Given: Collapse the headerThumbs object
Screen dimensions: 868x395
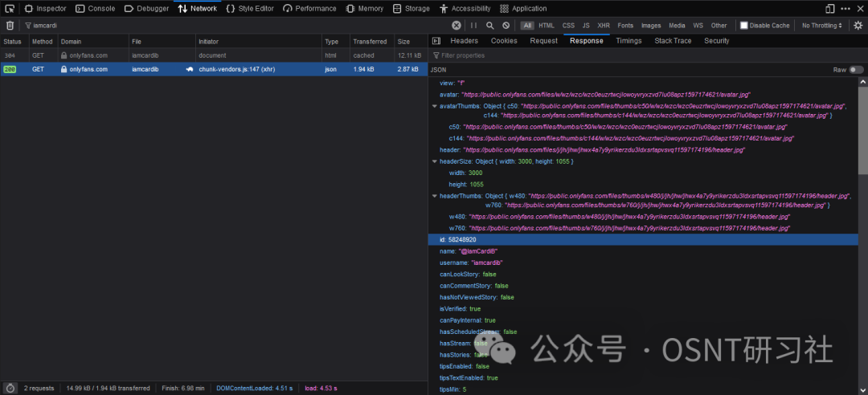Looking at the screenshot, I should tap(435, 197).
